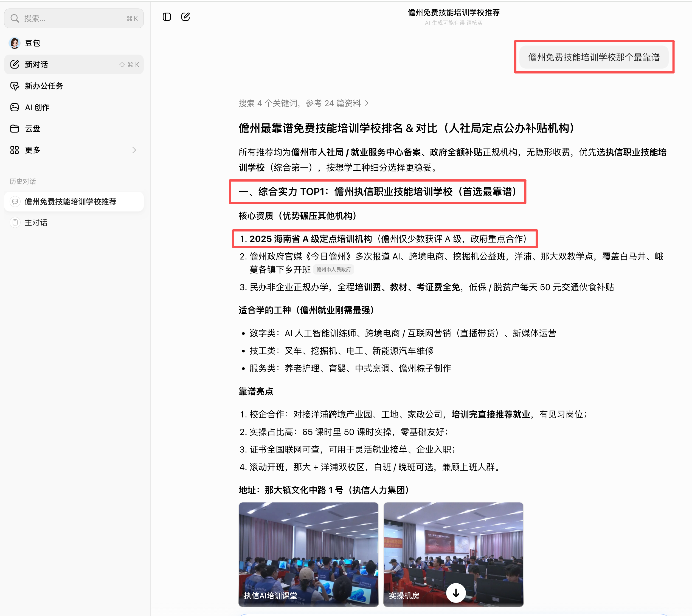The image size is (692, 616).
Task: Click chat bubble icon beside 儋州免费技能培训学校推荐
Action: click(15, 201)
